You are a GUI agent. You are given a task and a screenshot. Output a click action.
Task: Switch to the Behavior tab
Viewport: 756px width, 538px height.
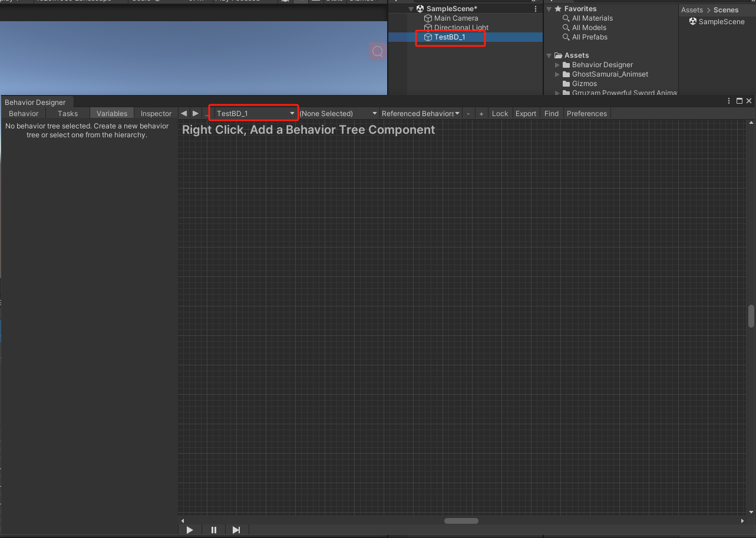[24, 113]
